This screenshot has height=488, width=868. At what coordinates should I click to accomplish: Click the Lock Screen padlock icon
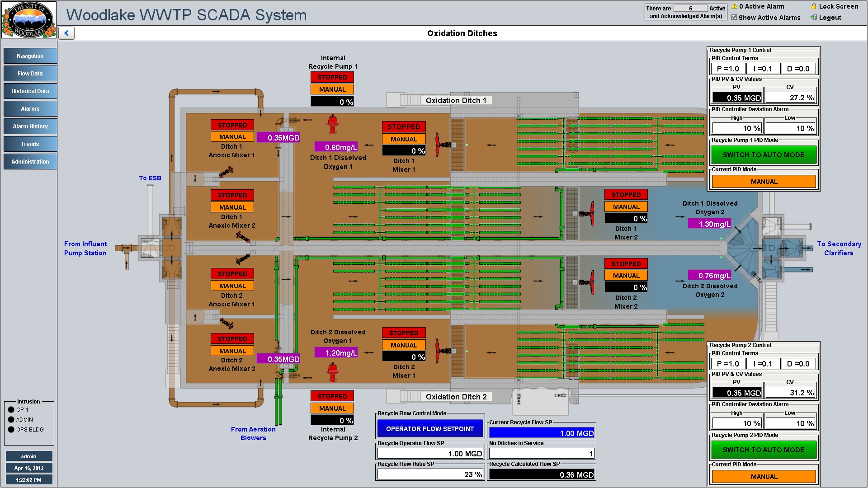pos(814,6)
